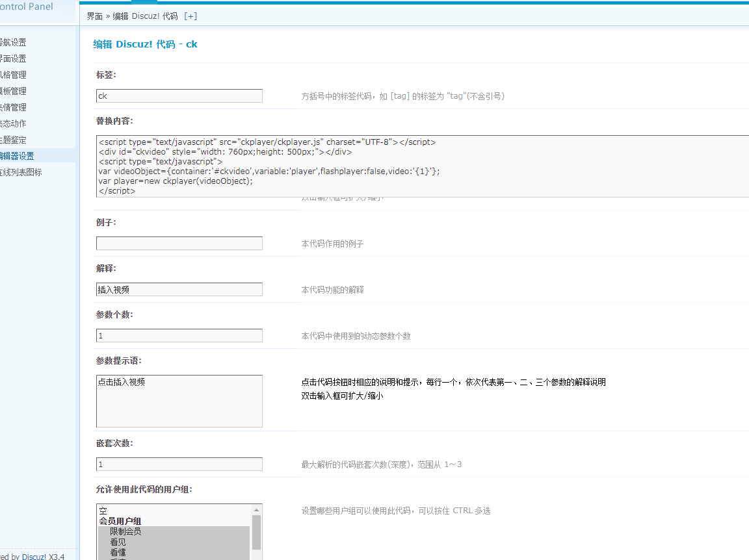Click the 参数提示语 textarea showing 点击插入视频

[x=179, y=400]
